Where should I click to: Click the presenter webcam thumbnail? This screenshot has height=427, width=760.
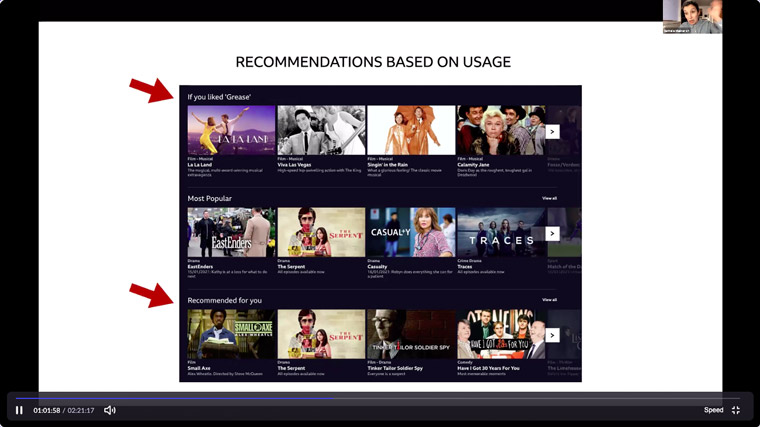692,17
